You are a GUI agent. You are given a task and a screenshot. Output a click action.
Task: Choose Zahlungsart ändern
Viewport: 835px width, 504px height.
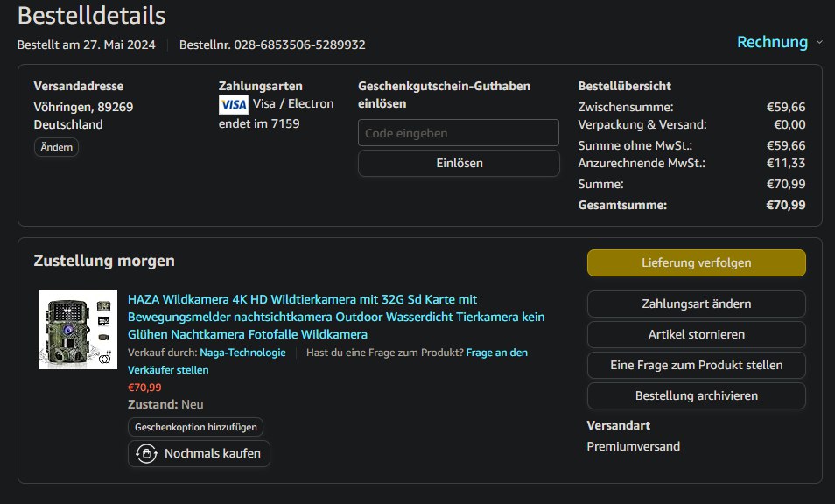(x=696, y=304)
